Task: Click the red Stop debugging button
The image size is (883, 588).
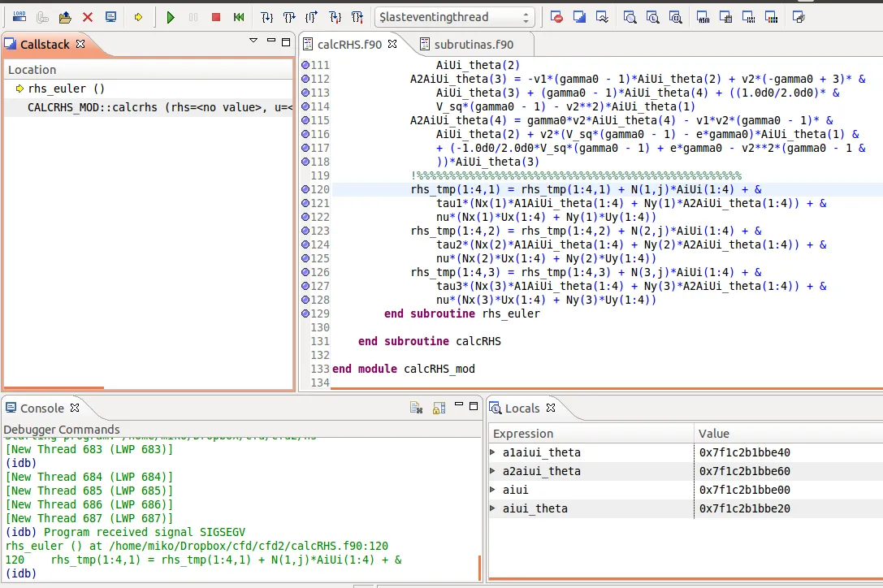Action: (x=216, y=17)
